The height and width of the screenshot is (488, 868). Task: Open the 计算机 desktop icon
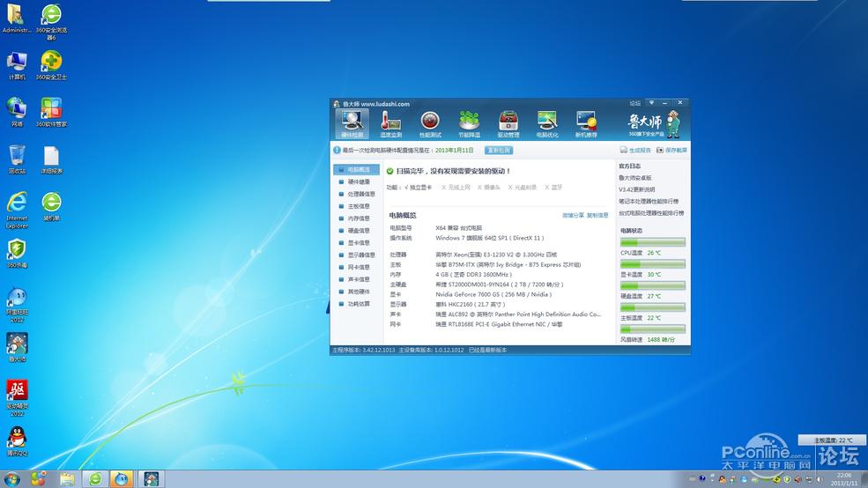pyautogui.click(x=17, y=66)
